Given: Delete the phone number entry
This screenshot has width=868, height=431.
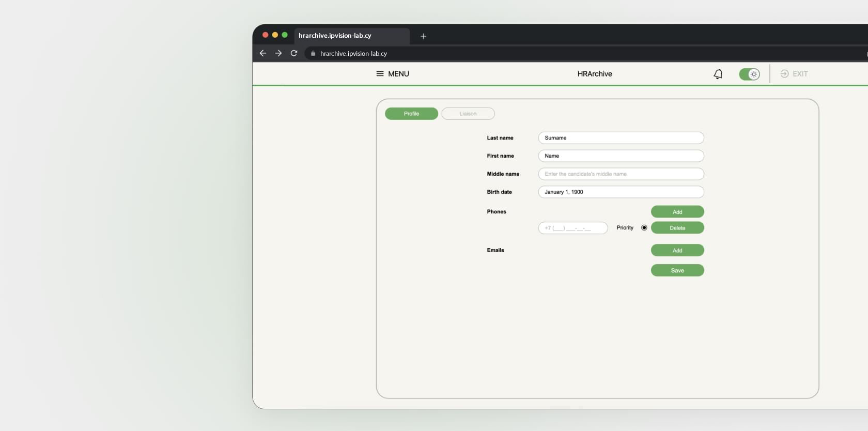Looking at the screenshot, I should (677, 228).
